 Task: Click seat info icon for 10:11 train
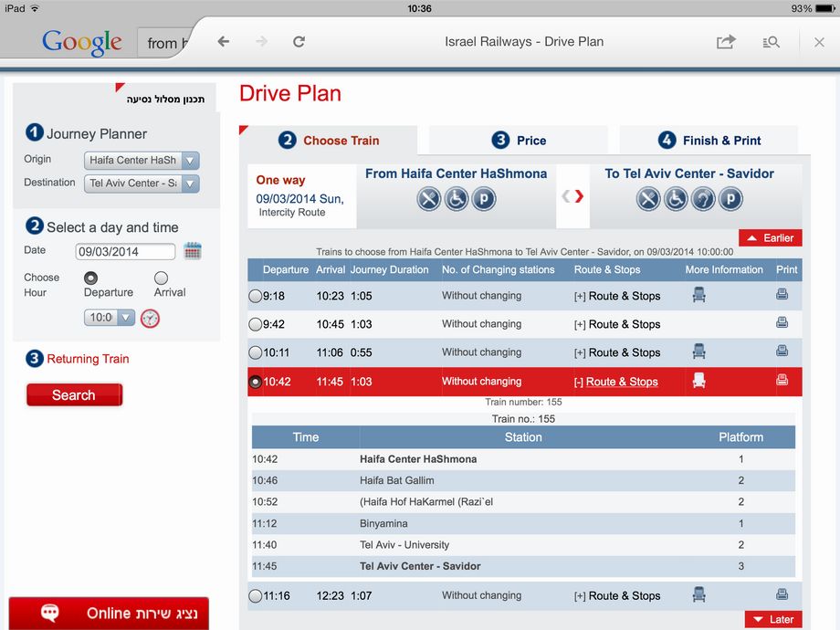click(x=698, y=352)
